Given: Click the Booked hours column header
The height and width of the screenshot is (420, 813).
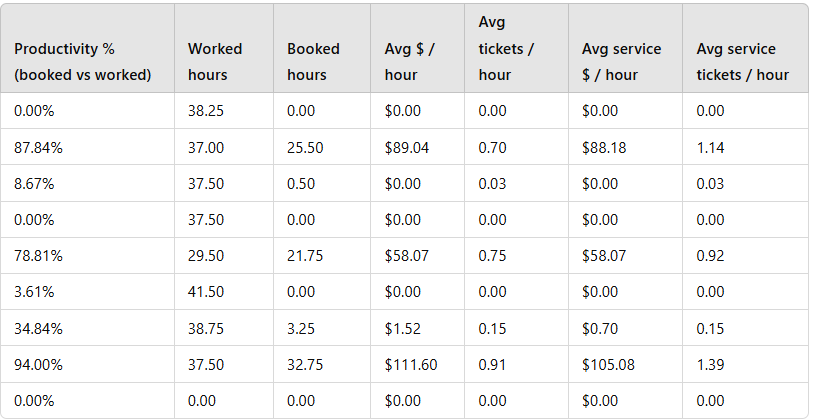Looking at the screenshot, I should point(322,48).
